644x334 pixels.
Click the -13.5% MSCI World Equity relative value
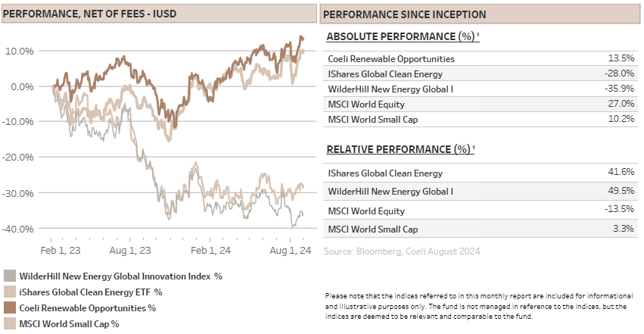click(x=619, y=211)
